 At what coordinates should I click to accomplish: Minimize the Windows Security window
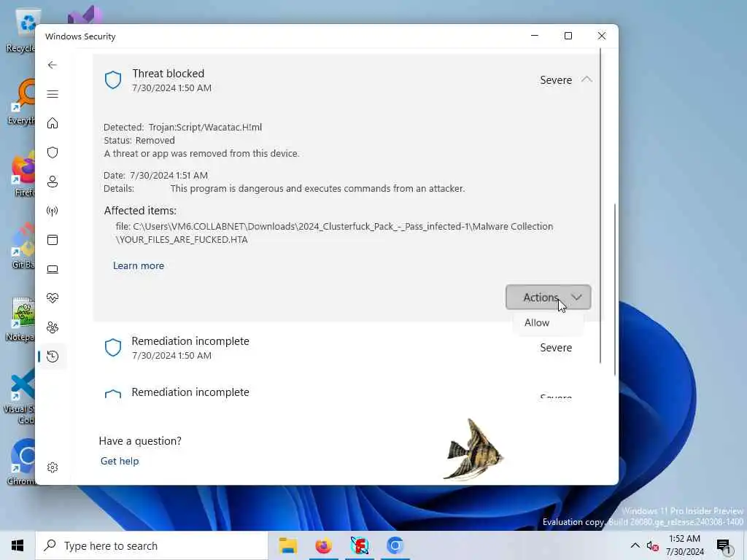click(535, 36)
